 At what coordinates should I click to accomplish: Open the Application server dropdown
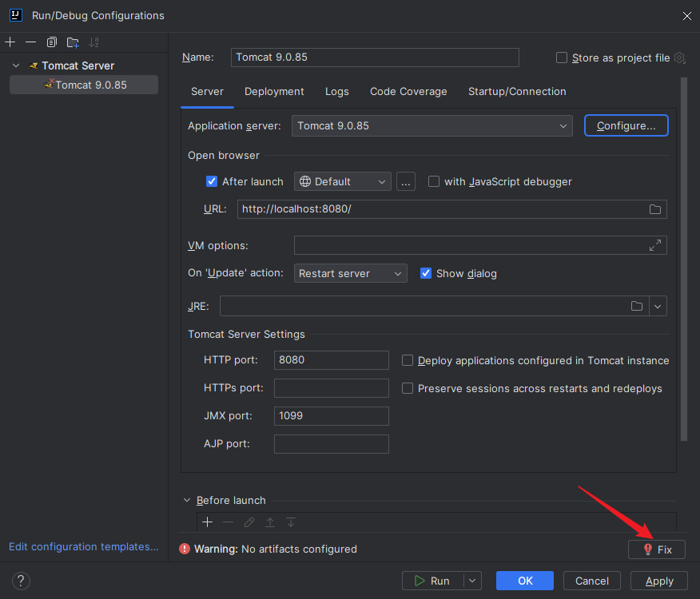point(432,126)
